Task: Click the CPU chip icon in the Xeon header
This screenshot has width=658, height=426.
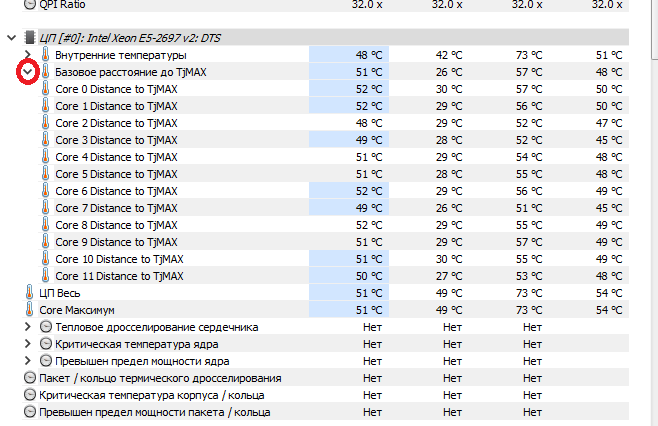Action: coord(27,37)
